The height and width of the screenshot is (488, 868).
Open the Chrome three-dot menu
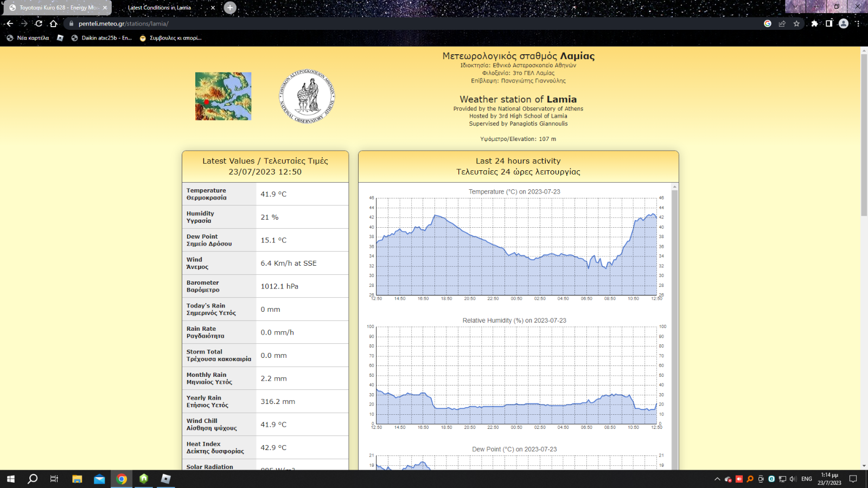coord(858,23)
